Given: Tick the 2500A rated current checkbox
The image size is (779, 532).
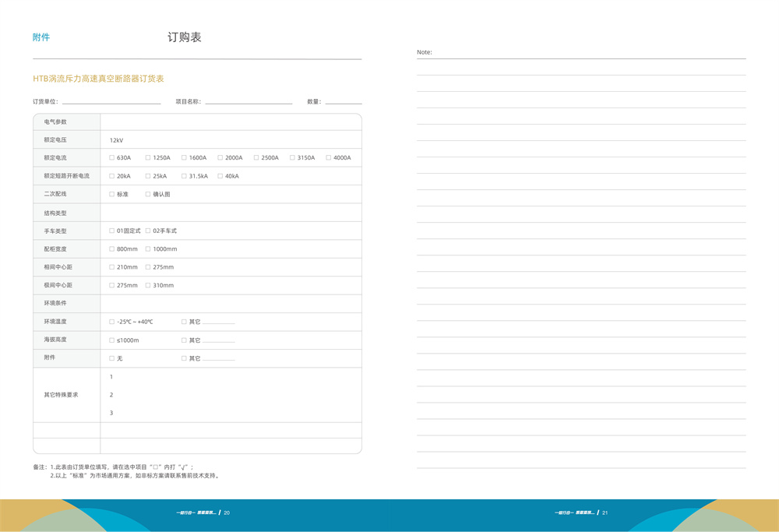Looking at the screenshot, I should click(256, 157).
